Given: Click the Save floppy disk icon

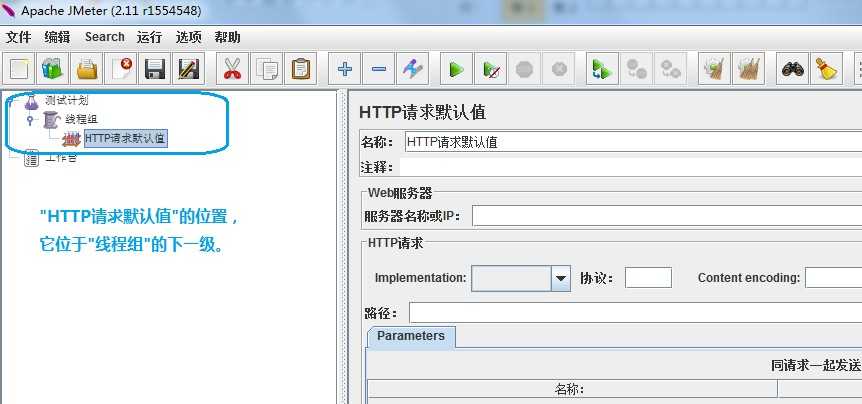Looking at the screenshot, I should click(x=154, y=69).
